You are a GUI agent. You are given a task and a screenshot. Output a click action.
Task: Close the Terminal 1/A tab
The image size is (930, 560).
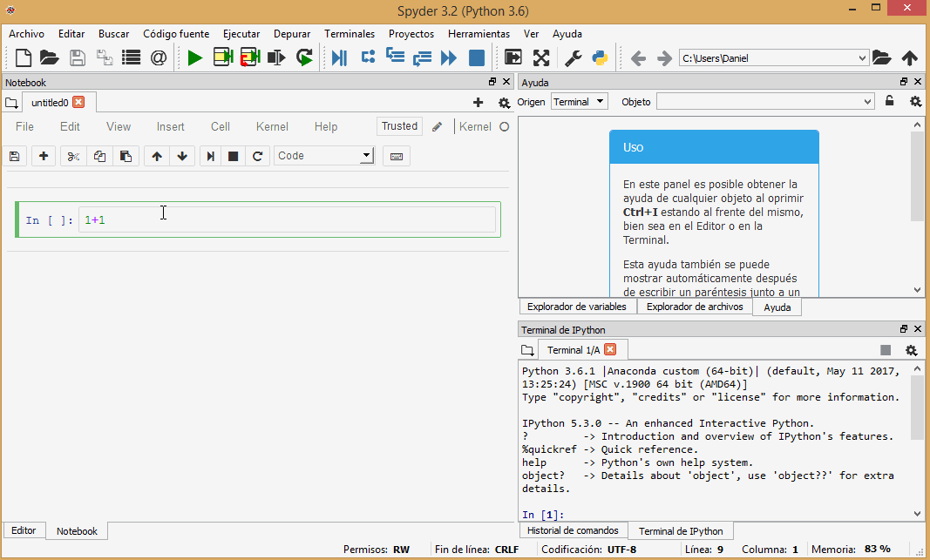tap(610, 349)
